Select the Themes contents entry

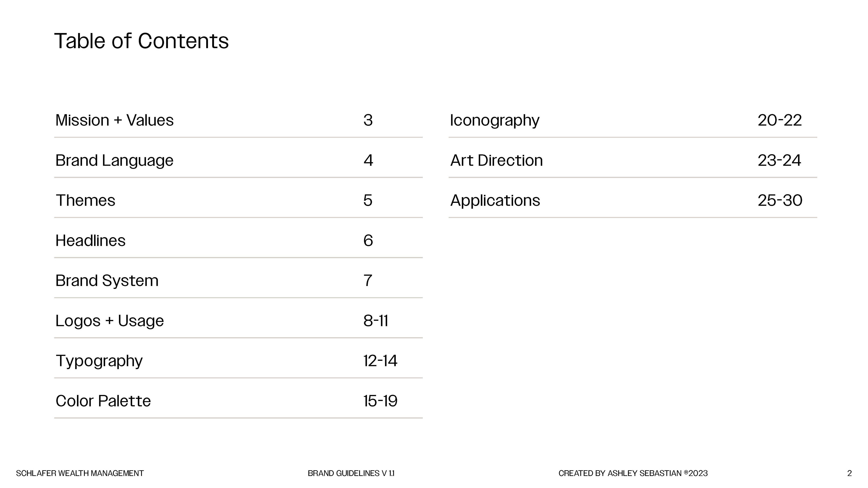point(86,200)
